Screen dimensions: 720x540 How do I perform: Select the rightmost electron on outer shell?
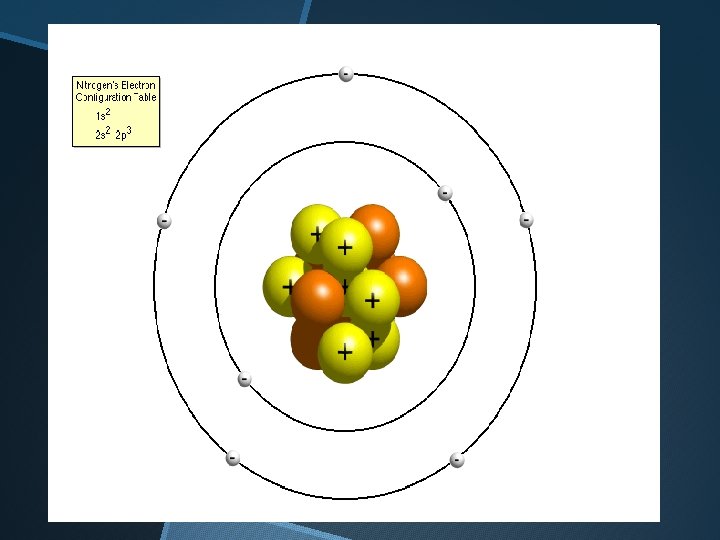click(x=526, y=220)
